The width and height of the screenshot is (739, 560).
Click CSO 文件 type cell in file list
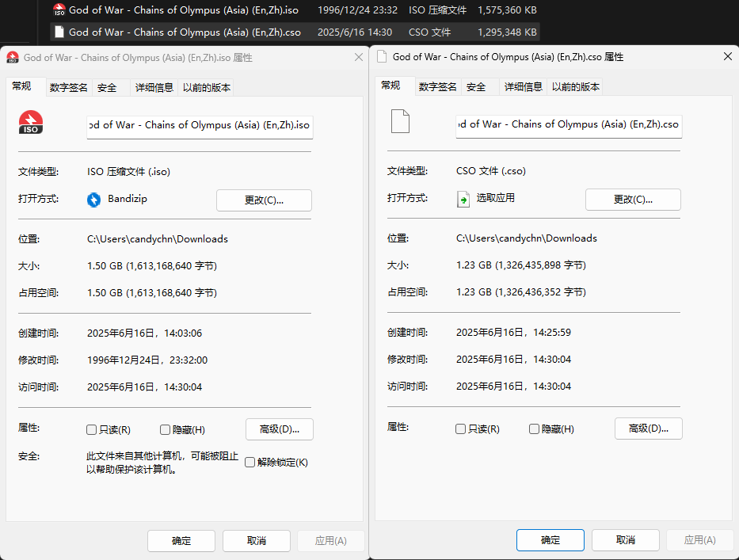coord(429,32)
